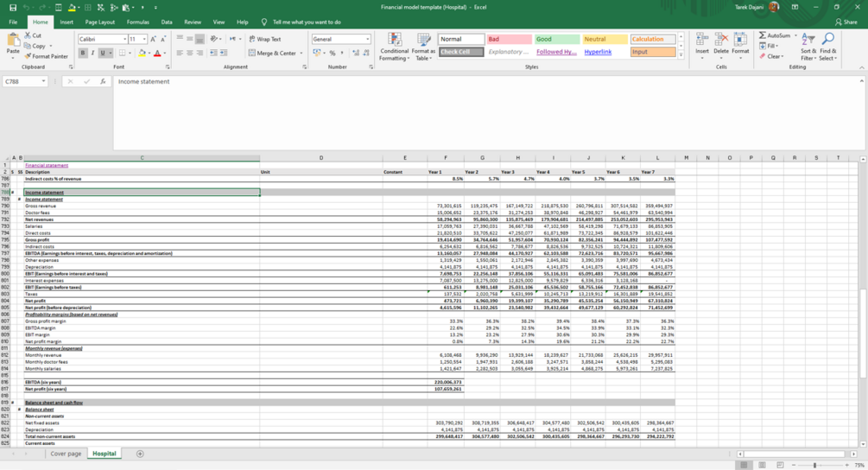This screenshot has width=868, height=470.
Task: Click the Financial statement hyperlink
Action: pos(47,165)
